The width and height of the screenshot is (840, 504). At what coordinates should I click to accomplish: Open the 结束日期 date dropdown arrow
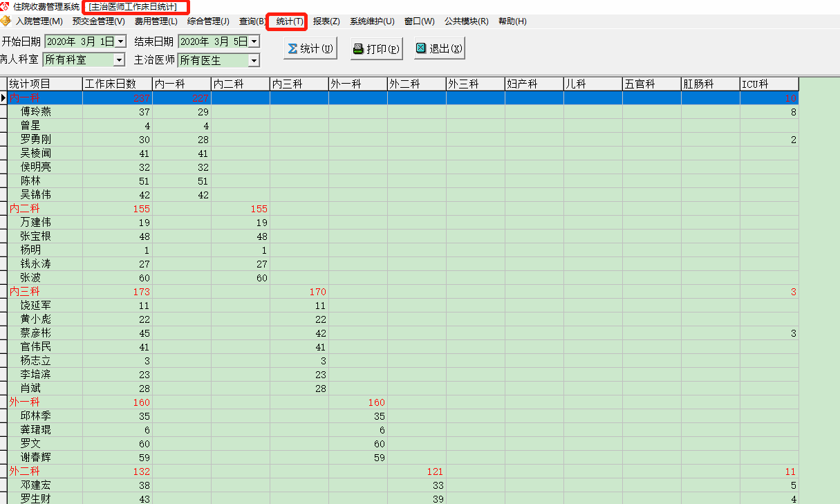tap(254, 41)
